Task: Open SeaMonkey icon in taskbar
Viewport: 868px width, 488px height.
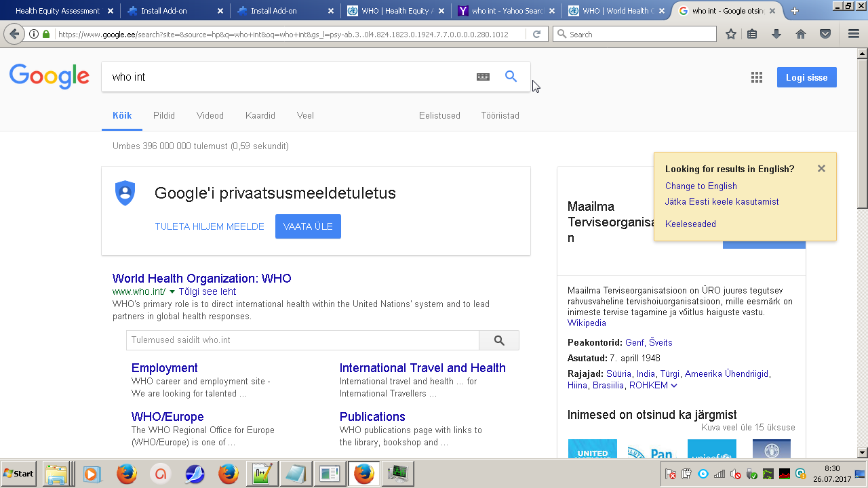Action: [195, 474]
